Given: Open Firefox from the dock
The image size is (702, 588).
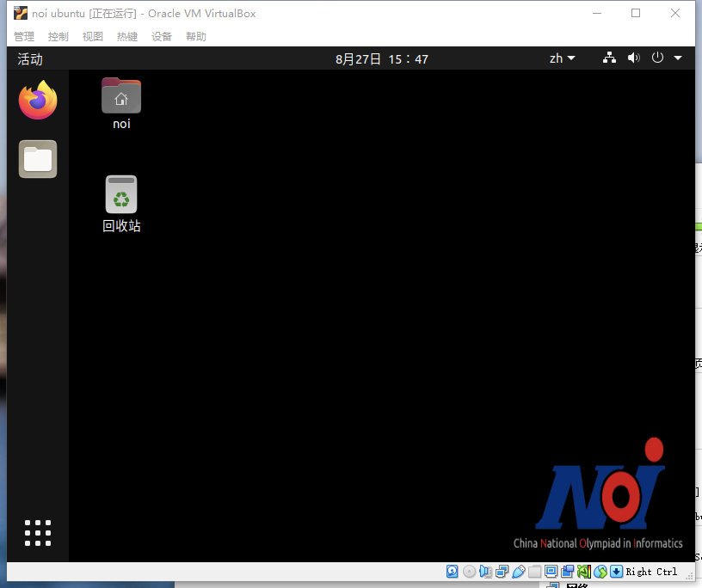Looking at the screenshot, I should click(x=37, y=100).
